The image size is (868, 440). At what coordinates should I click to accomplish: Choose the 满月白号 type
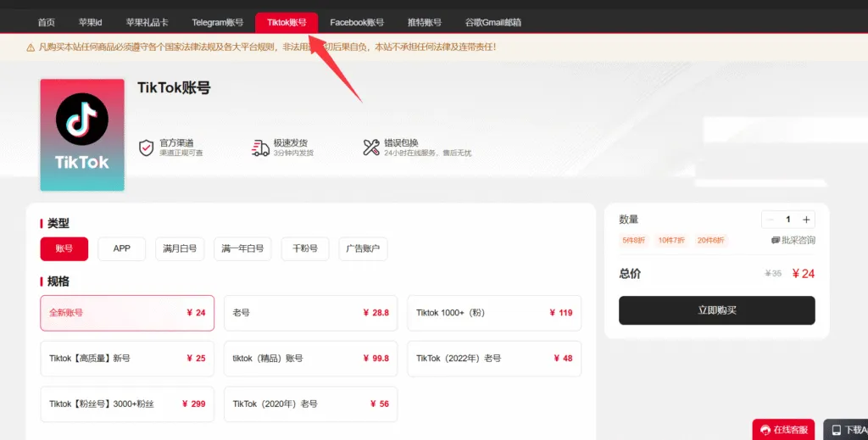click(x=180, y=249)
